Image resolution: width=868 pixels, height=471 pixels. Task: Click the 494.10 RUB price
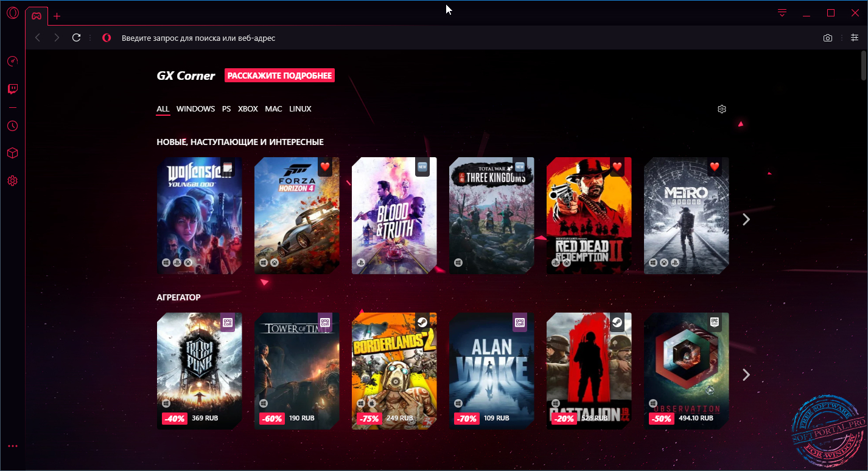coord(696,419)
